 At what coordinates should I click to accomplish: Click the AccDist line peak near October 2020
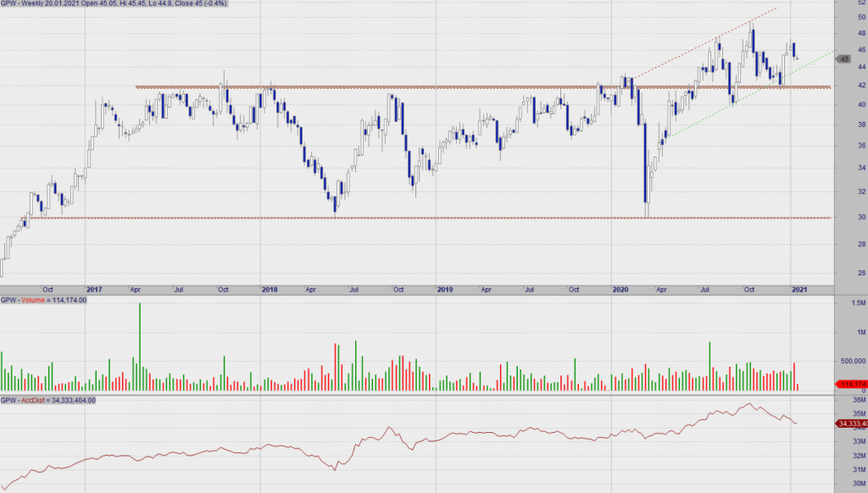coord(748,404)
